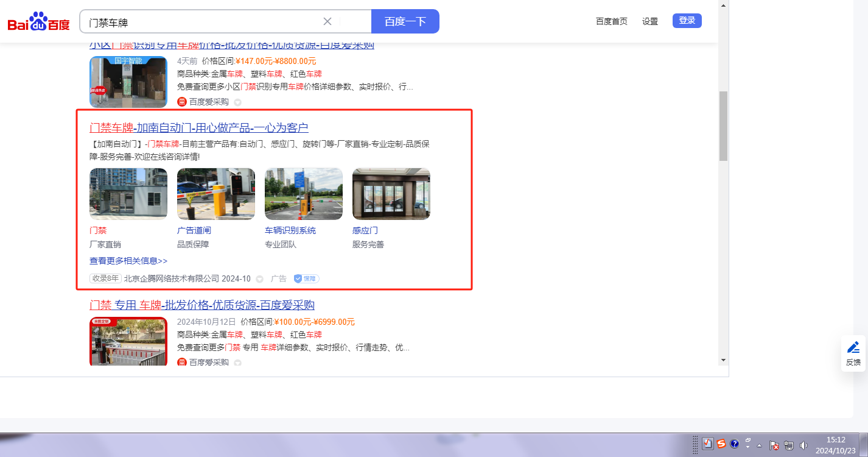Click the 厂家直销 caption

[105, 244]
